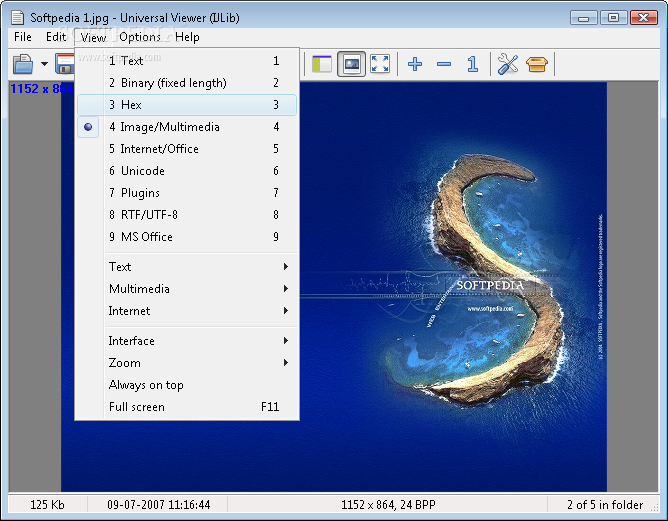Click the partially hidden Save icon

[64, 64]
